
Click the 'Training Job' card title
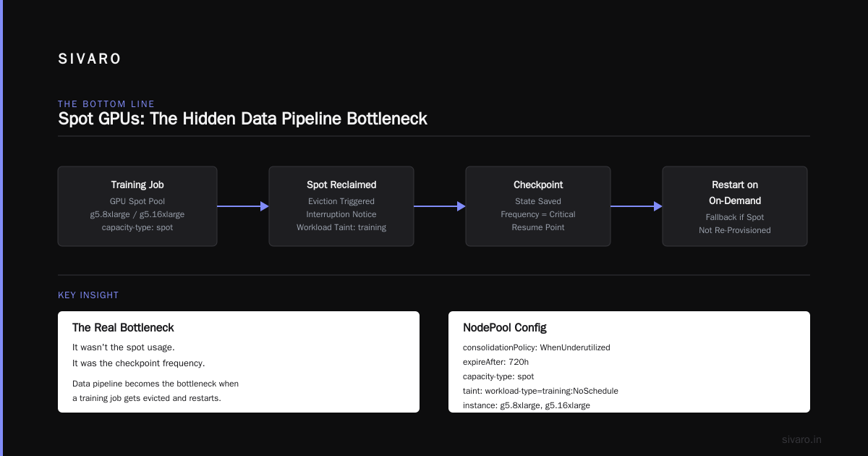(x=137, y=185)
